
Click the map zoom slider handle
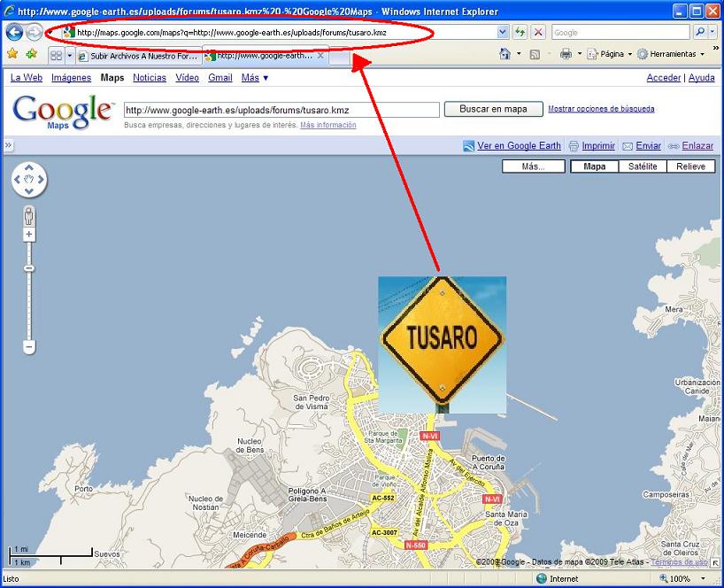point(29,268)
